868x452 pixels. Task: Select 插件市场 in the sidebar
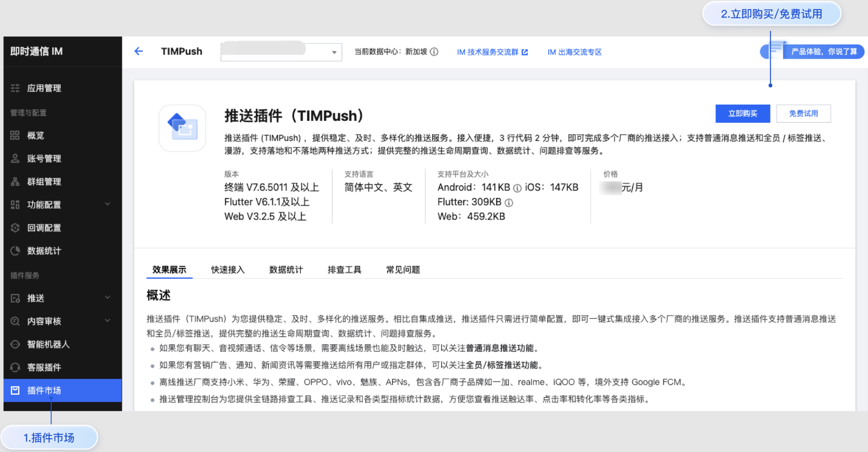(63, 390)
